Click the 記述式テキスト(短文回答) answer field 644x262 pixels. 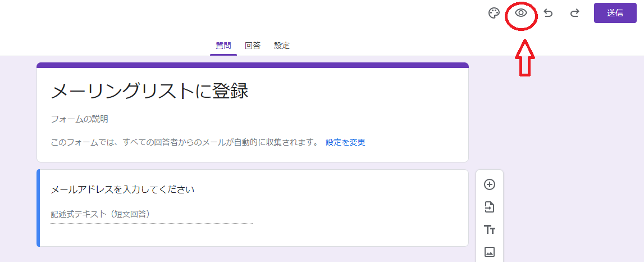coord(101,214)
